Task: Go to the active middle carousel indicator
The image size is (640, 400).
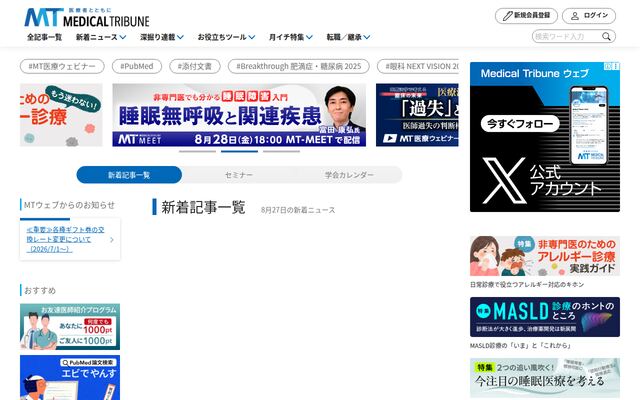Action: click(239, 151)
